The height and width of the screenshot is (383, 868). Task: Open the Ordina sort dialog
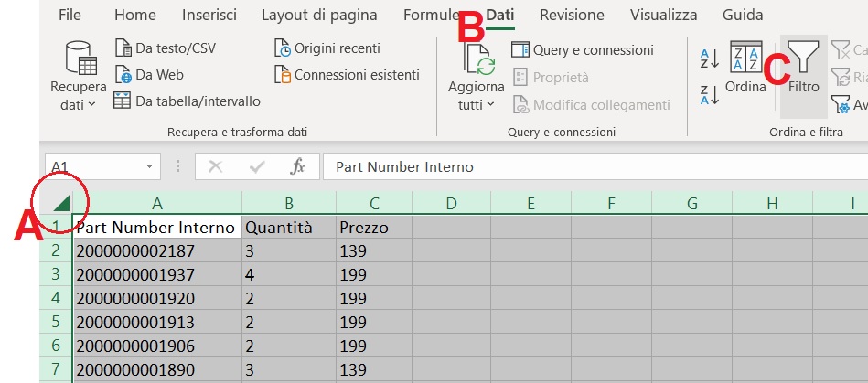[745, 67]
